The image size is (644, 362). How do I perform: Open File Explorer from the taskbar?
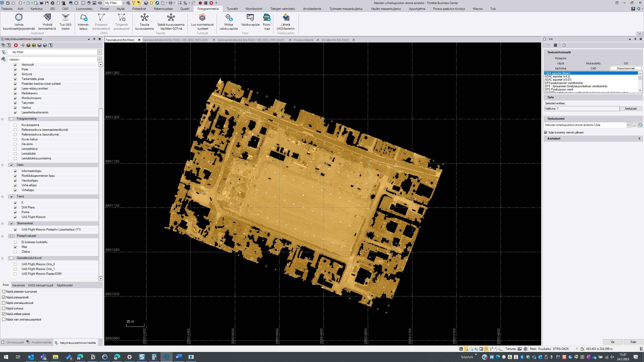55,357
